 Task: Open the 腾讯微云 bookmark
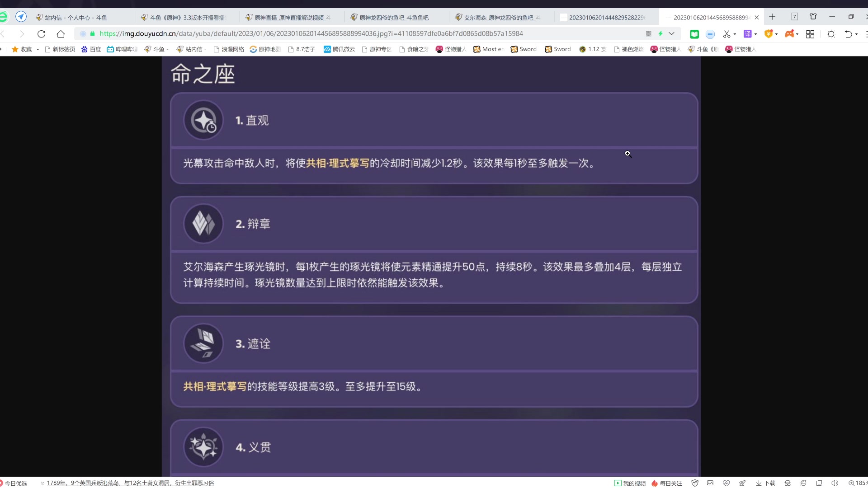pyautogui.click(x=340, y=49)
